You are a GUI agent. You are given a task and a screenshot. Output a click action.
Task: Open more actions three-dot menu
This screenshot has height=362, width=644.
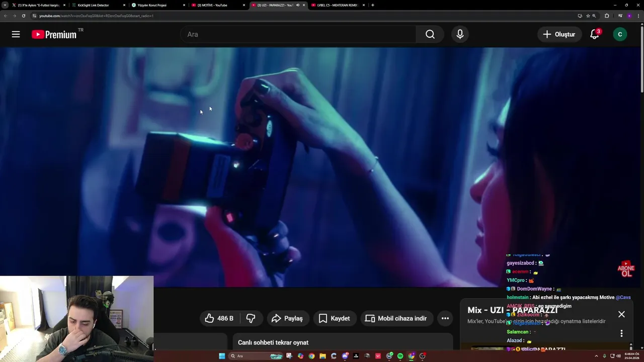click(445, 318)
